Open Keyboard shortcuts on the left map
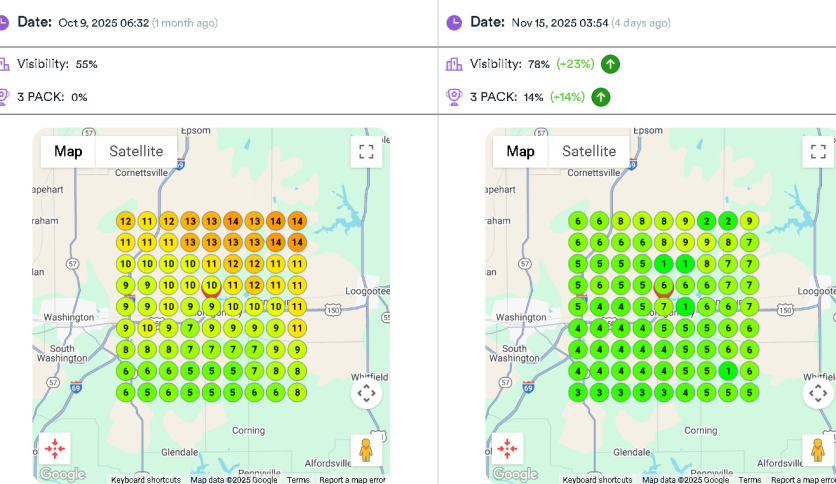Image resolution: width=836 pixels, height=484 pixels. click(x=147, y=480)
